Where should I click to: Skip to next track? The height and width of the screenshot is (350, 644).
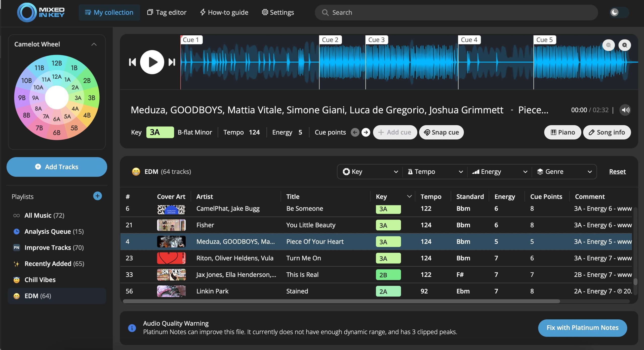point(172,62)
